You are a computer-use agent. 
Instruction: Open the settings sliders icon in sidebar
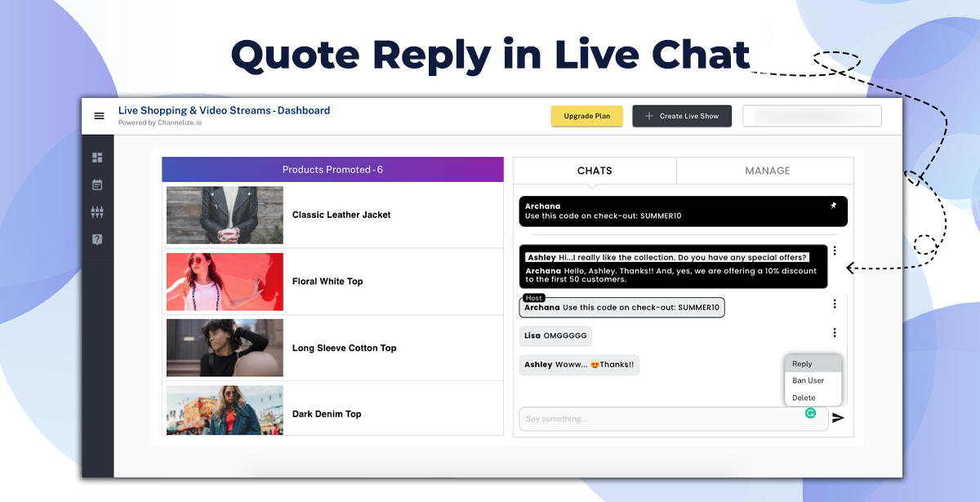pos(98,212)
